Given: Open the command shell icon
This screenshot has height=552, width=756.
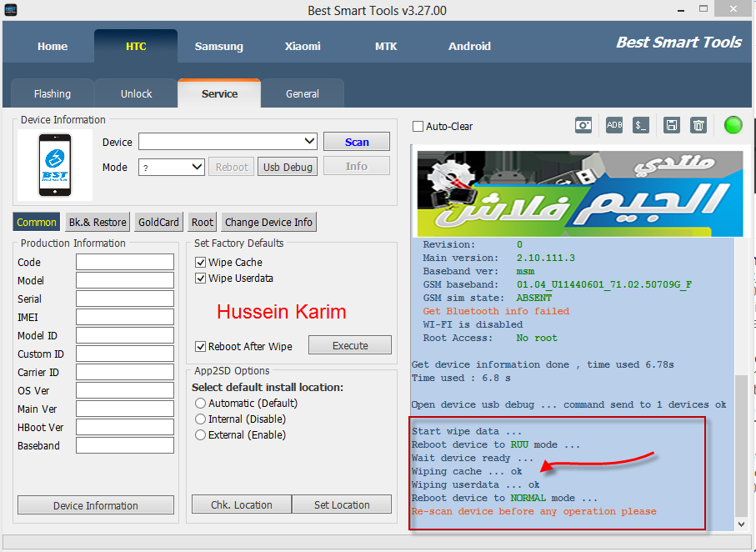Looking at the screenshot, I should coord(641,125).
